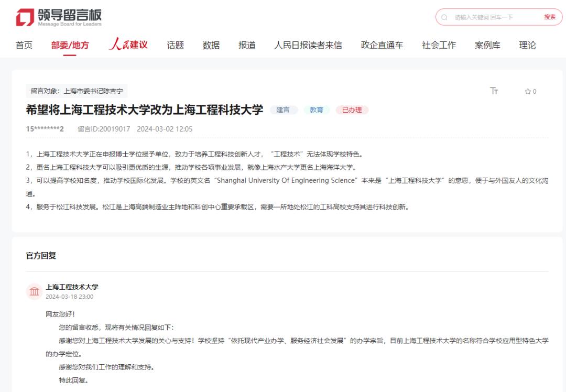
Task: Open the 案例库 section
Action: click(x=487, y=45)
